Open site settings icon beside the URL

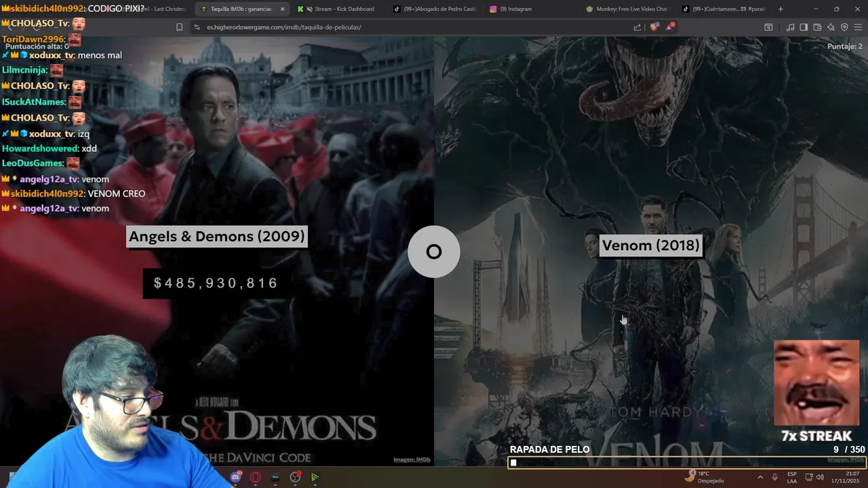[x=197, y=27]
